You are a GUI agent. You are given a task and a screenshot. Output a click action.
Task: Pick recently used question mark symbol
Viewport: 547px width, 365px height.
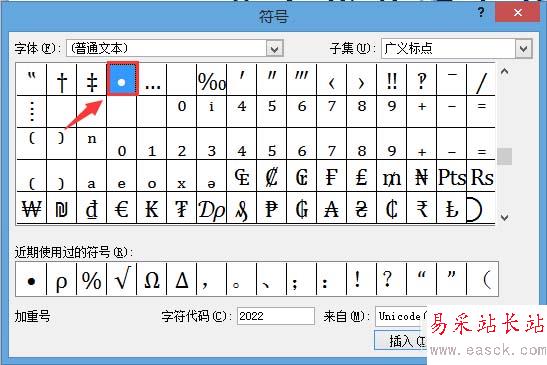392,280
